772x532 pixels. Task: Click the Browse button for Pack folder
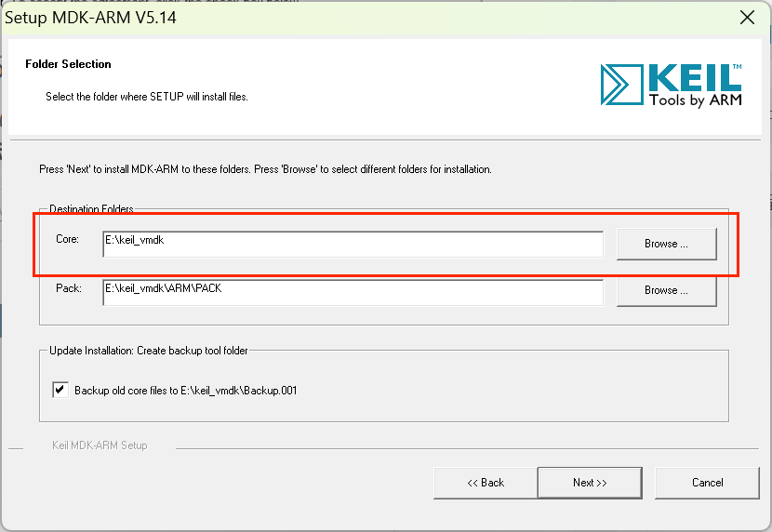click(x=666, y=290)
